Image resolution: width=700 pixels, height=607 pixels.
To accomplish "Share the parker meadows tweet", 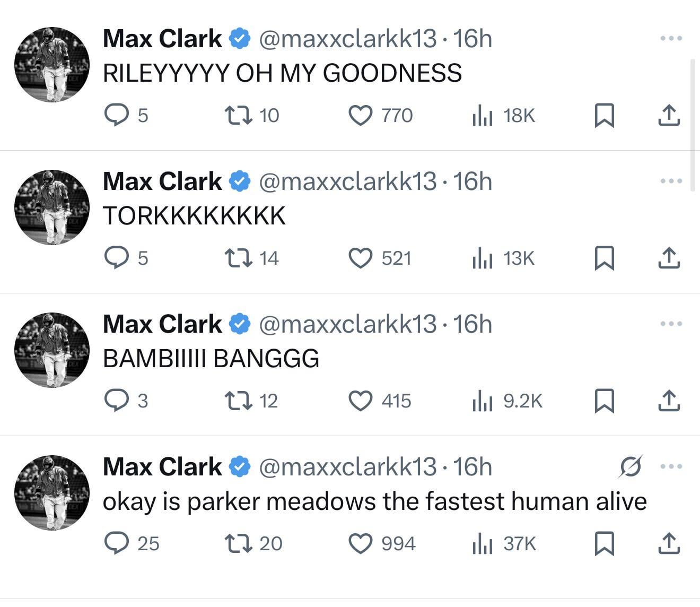I will tap(669, 543).
